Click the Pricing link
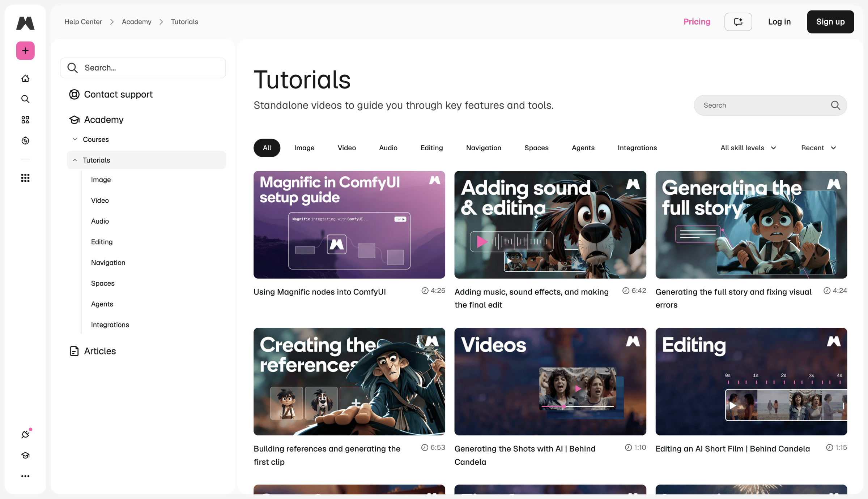868x499 pixels. 697,22
